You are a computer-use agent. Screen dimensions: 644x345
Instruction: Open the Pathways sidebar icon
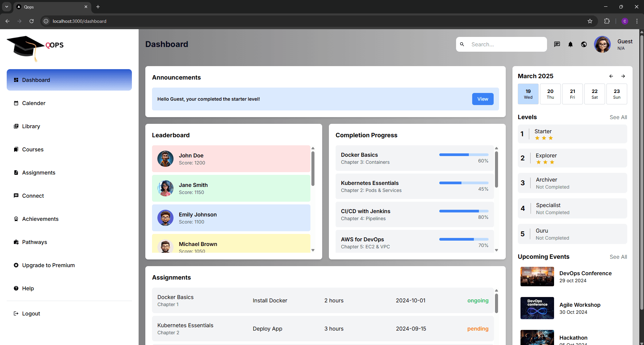16,242
